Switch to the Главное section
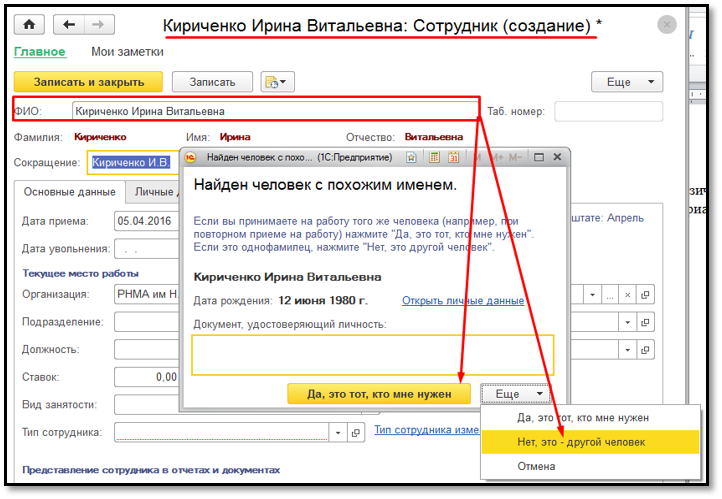 pos(40,52)
